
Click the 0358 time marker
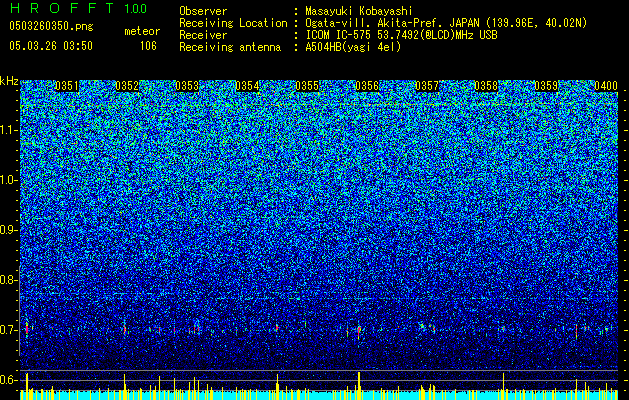[486, 86]
